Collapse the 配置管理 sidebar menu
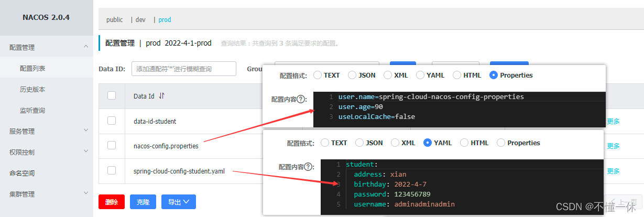 coord(46,47)
